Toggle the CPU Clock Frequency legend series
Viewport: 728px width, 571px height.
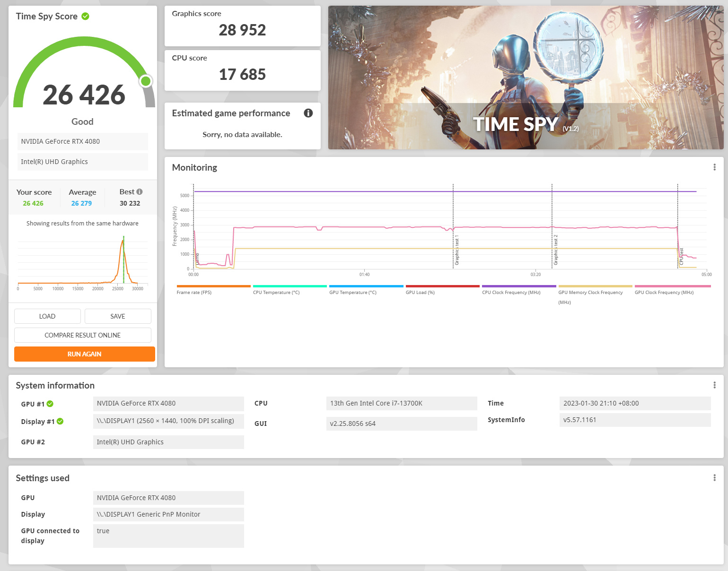[519, 290]
